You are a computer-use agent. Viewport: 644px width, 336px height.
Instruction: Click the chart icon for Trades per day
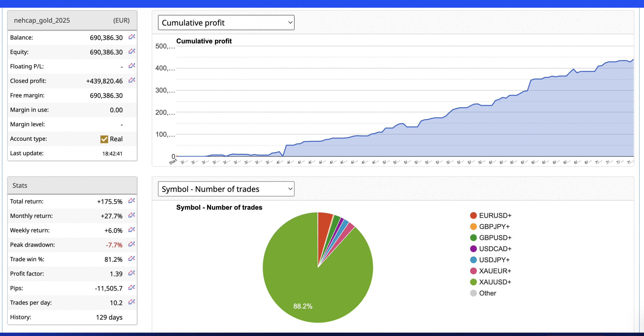click(x=131, y=302)
